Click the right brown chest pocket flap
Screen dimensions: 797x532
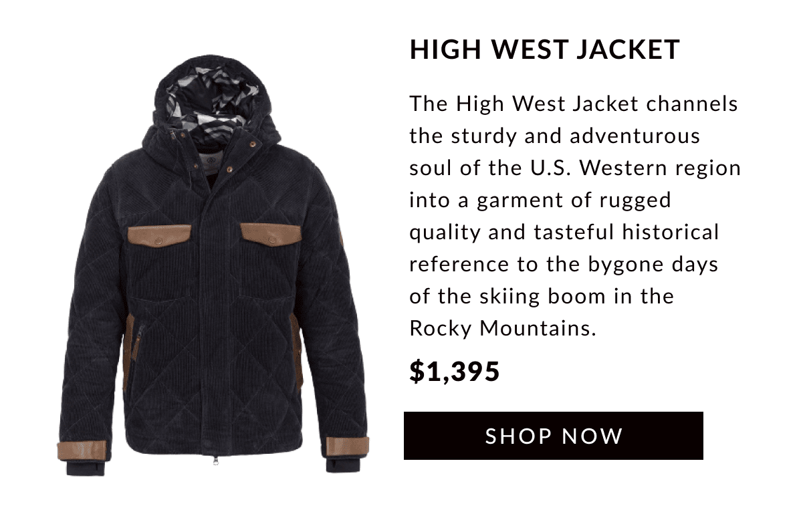click(271, 234)
